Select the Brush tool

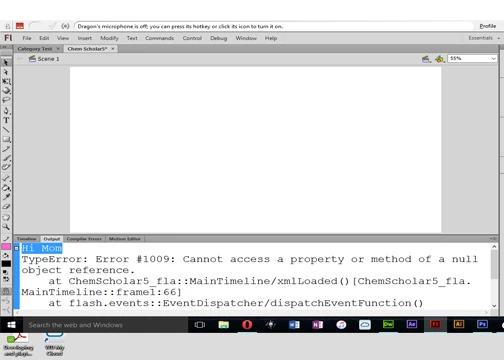click(6, 158)
